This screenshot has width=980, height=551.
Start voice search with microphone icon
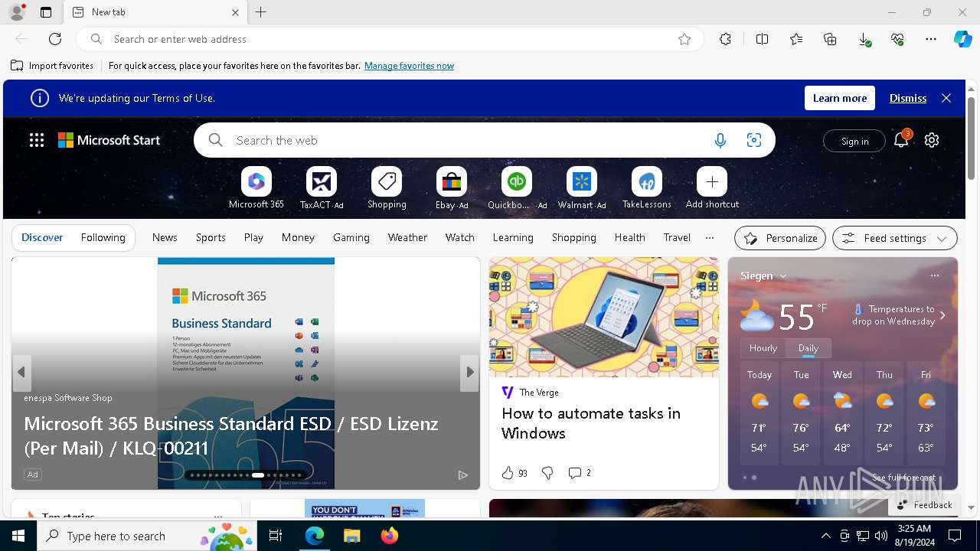point(720,140)
